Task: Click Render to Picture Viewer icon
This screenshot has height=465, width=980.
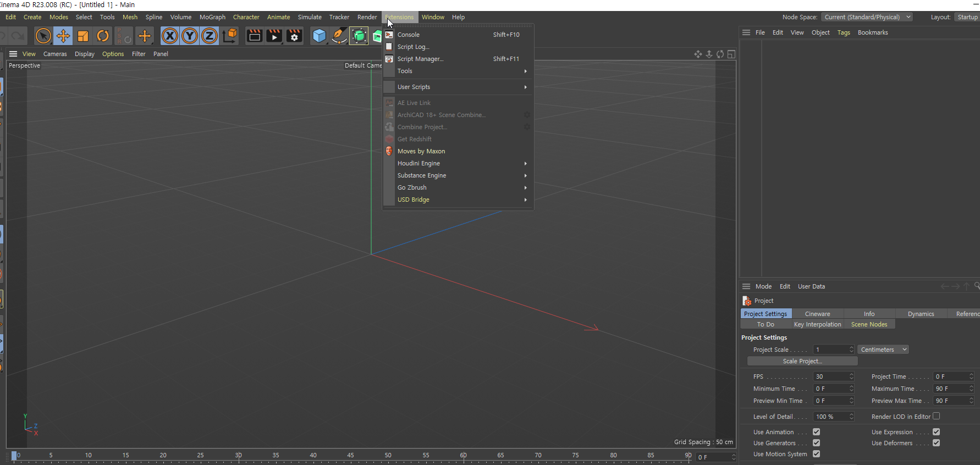Action: [x=274, y=36]
